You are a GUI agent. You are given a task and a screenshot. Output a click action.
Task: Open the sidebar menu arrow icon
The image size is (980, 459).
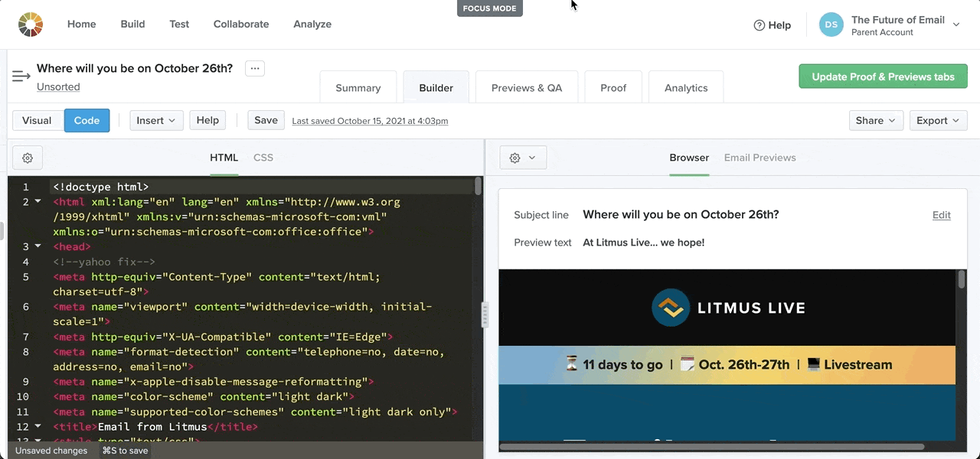(21, 76)
